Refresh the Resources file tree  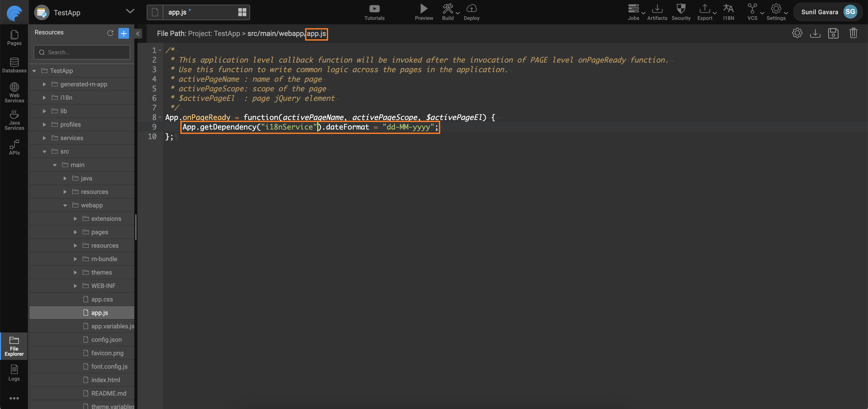(x=110, y=33)
